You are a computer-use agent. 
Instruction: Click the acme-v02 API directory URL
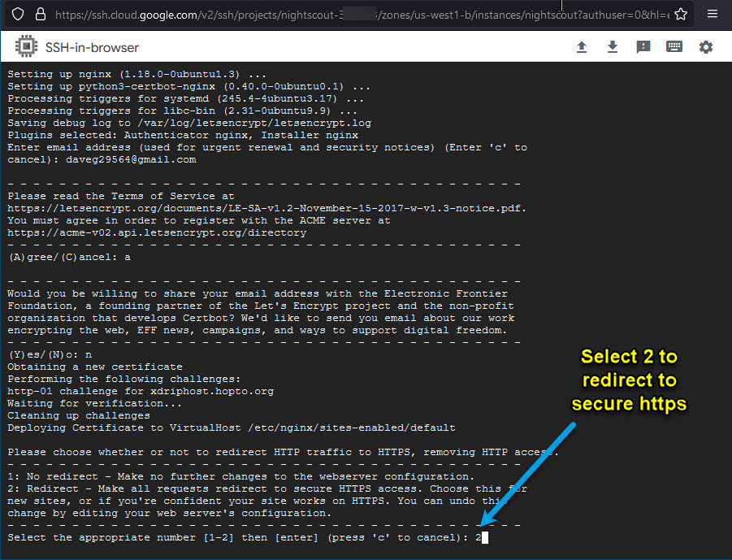tap(157, 232)
